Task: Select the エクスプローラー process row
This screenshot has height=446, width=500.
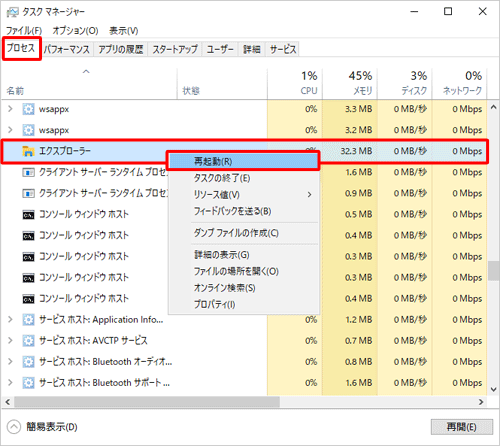Action: tap(245, 151)
